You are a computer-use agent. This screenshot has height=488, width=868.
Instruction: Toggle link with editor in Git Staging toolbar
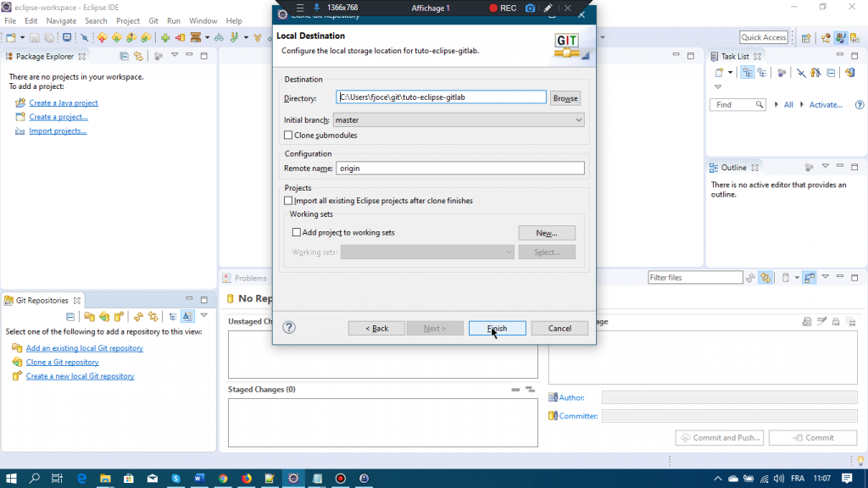tap(765, 278)
